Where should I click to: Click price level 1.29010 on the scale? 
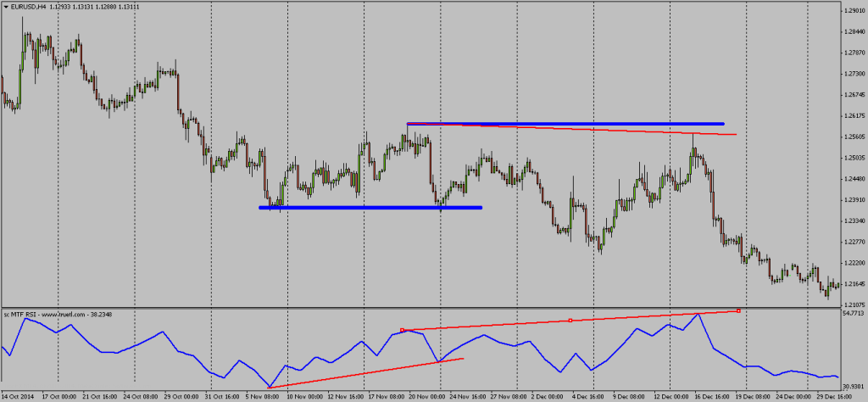coord(853,11)
